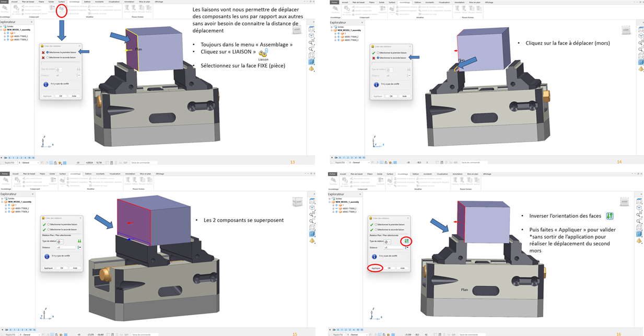Open the Type de relation dropdown in slide 15
Viewport: 644px width, 336px height.
pyautogui.click(x=60, y=241)
